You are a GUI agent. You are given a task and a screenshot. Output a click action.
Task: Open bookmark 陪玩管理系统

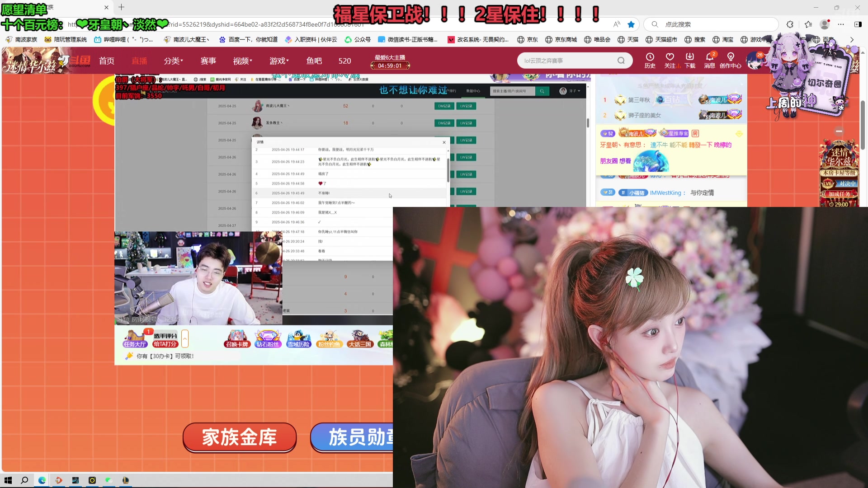(x=66, y=40)
